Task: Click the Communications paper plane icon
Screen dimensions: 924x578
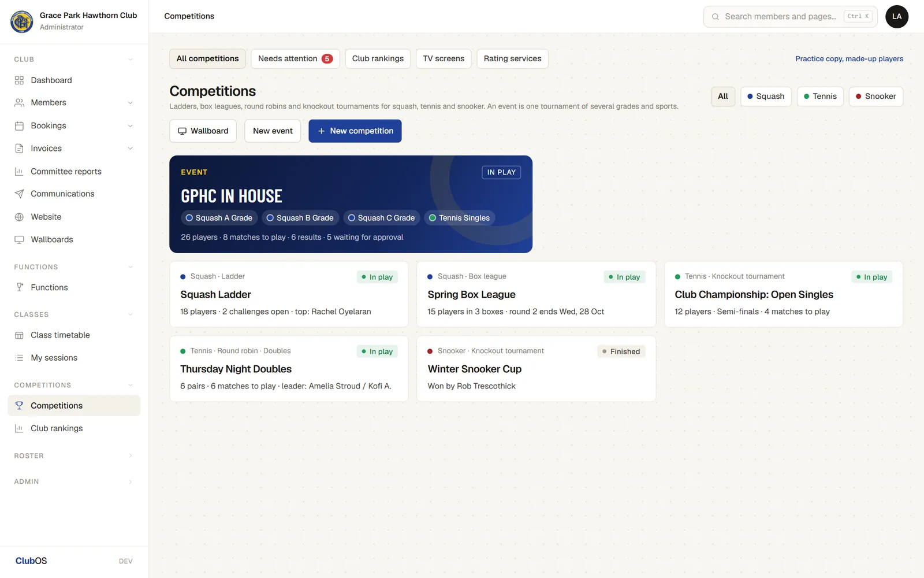Action: [19, 194]
